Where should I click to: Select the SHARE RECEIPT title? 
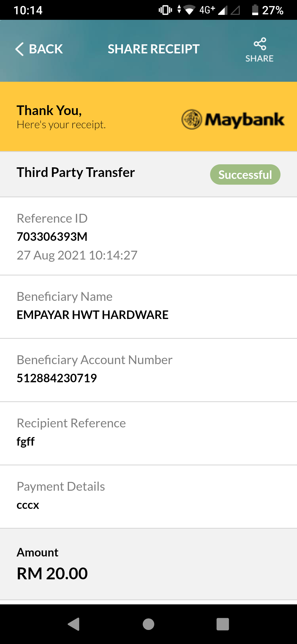(153, 49)
